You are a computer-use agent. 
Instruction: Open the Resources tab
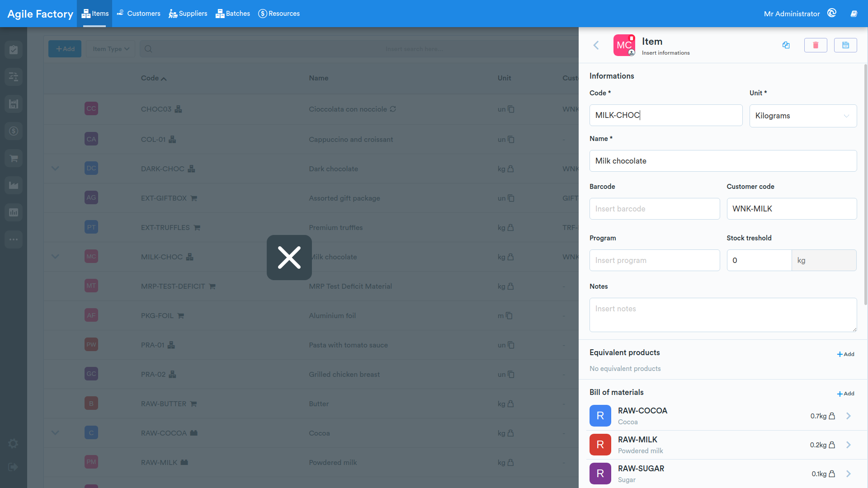click(279, 14)
